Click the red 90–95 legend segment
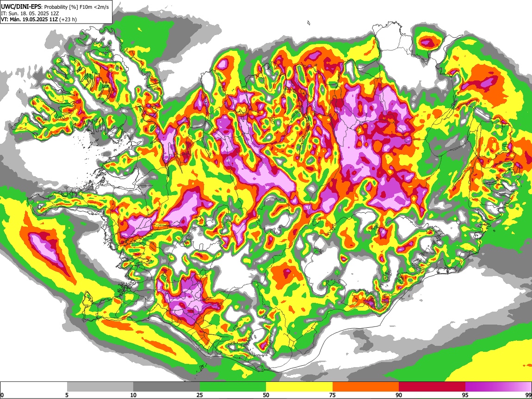532x399 pixels. click(432, 387)
